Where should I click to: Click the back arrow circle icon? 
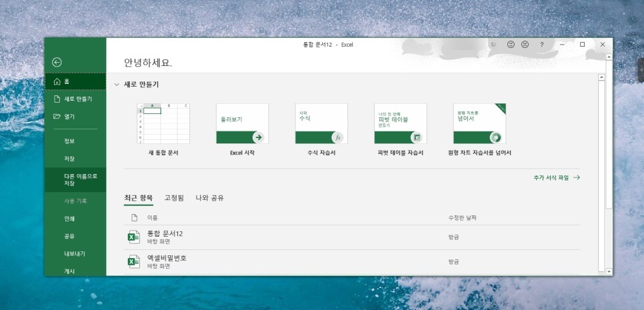57,62
